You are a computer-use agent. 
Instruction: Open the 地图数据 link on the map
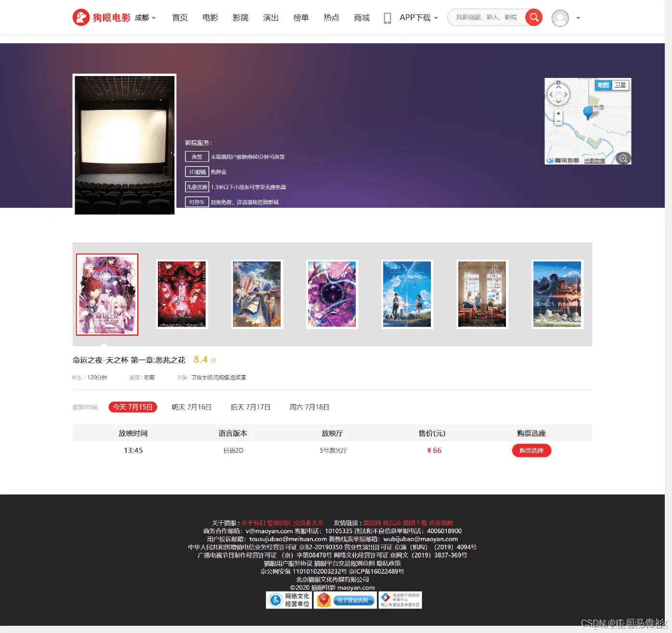(594, 161)
